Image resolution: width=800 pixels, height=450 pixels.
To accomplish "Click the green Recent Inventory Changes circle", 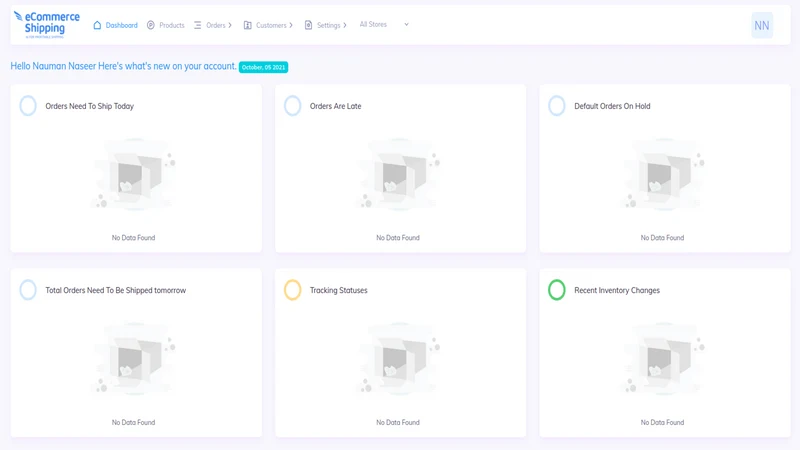I will pyautogui.click(x=557, y=290).
